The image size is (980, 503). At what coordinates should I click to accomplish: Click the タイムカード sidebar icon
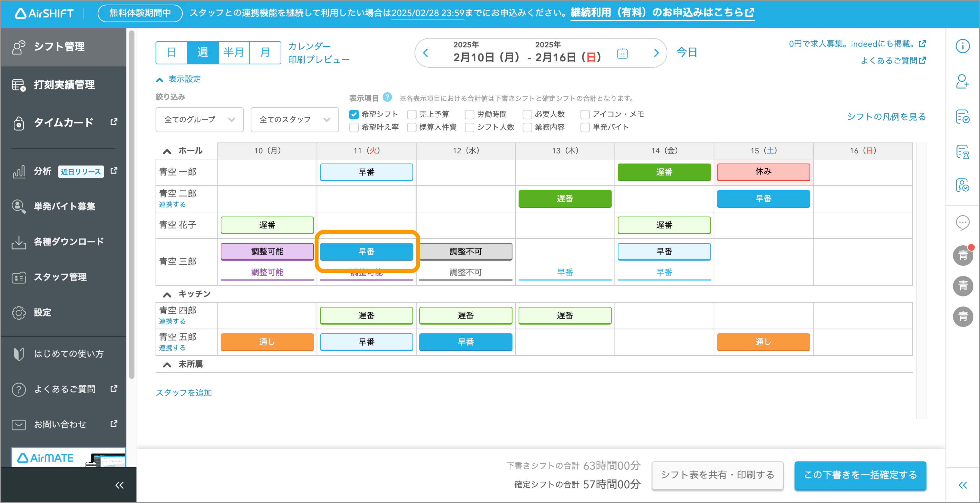coord(18,123)
